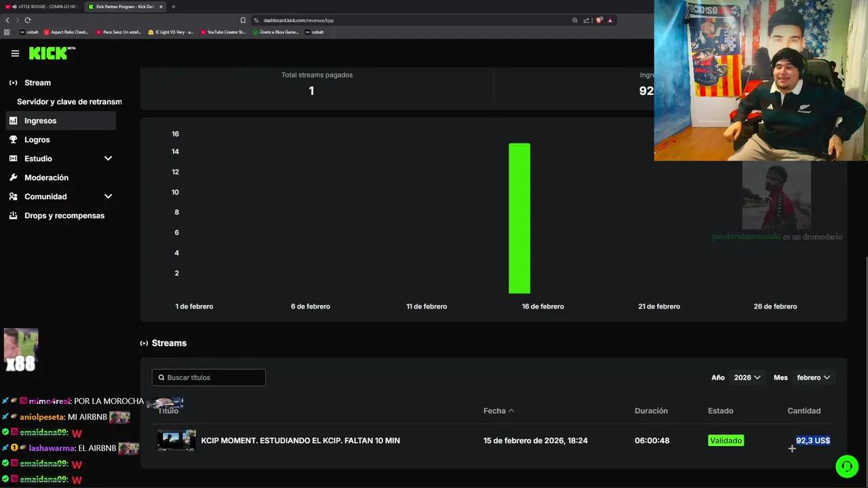Click the zoom magnifier icon in address bar
The image size is (868, 488).
[575, 20]
